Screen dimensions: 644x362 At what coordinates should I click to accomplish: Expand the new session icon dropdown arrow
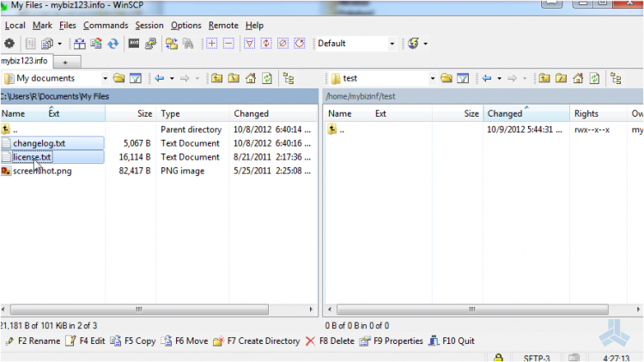point(426,43)
